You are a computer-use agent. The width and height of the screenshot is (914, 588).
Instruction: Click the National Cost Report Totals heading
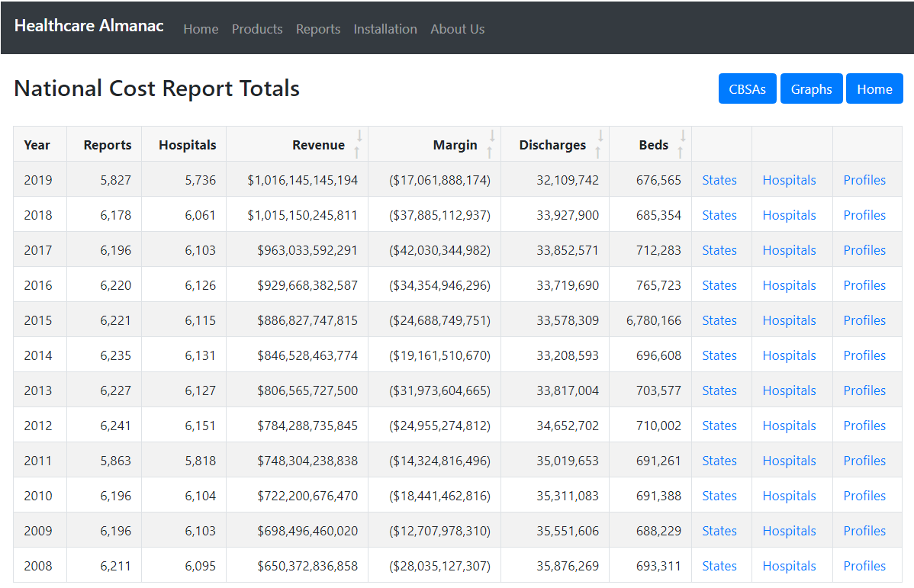pyautogui.click(x=157, y=88)
